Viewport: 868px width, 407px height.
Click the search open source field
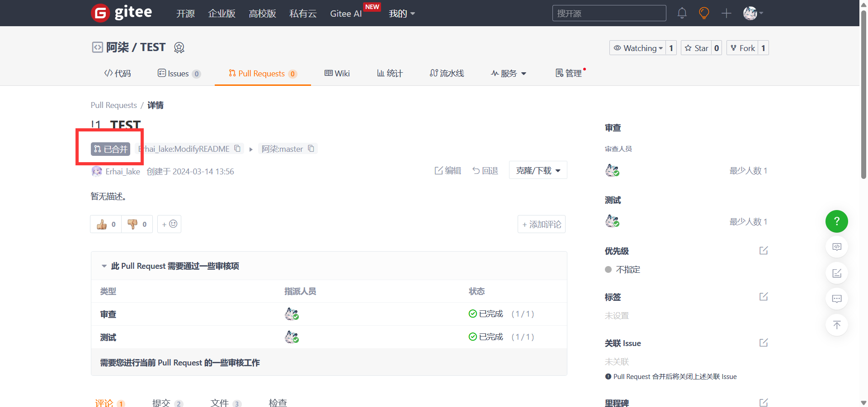pos(609,14)
